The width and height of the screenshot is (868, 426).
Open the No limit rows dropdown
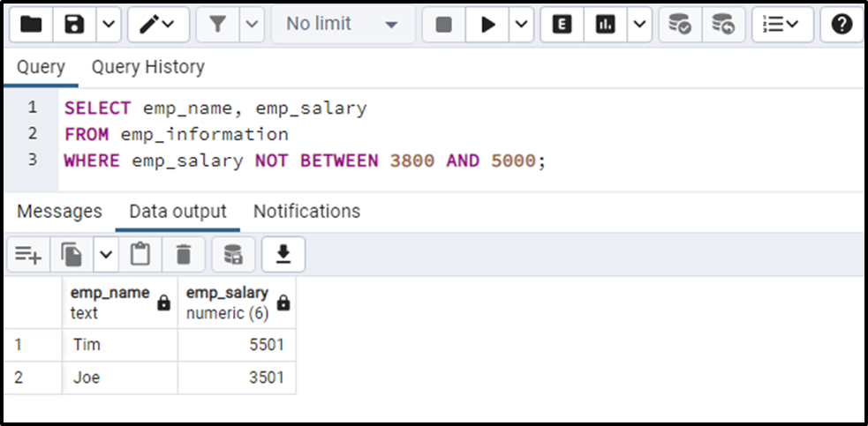[x=342, y=25]
